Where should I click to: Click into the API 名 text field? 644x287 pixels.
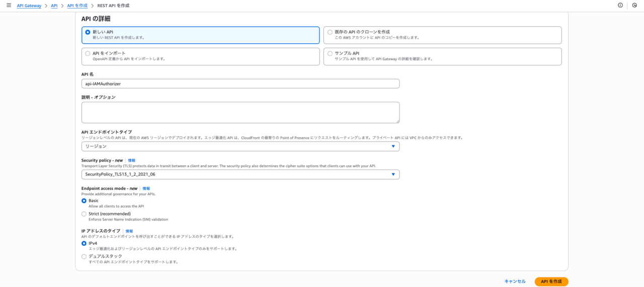pos(240,84)
